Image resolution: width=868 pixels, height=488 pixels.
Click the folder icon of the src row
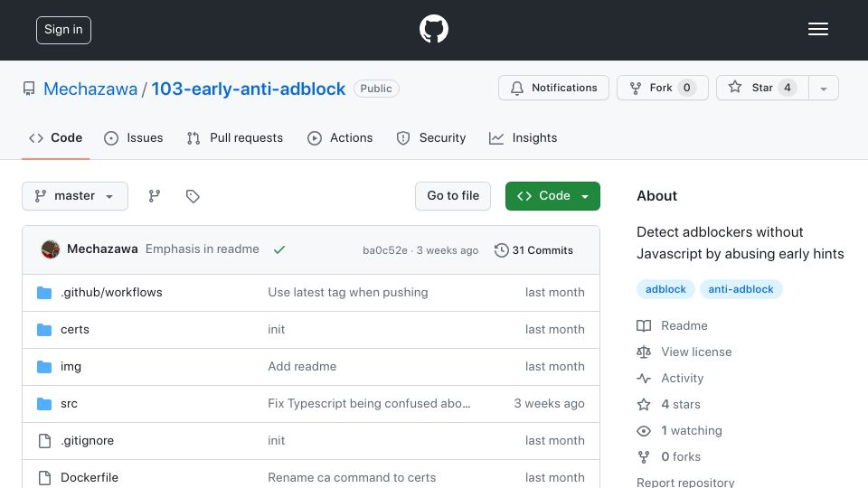(44, 403)
